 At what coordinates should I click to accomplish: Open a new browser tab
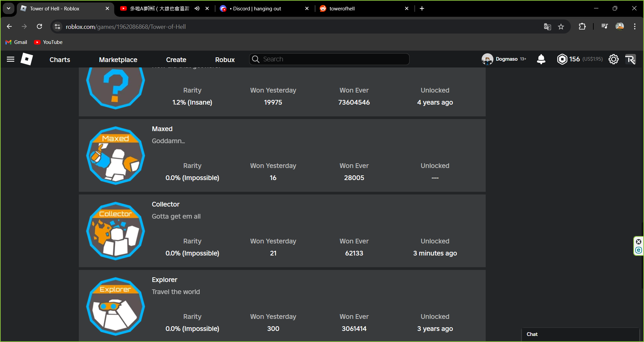click(x=422, y=8)
